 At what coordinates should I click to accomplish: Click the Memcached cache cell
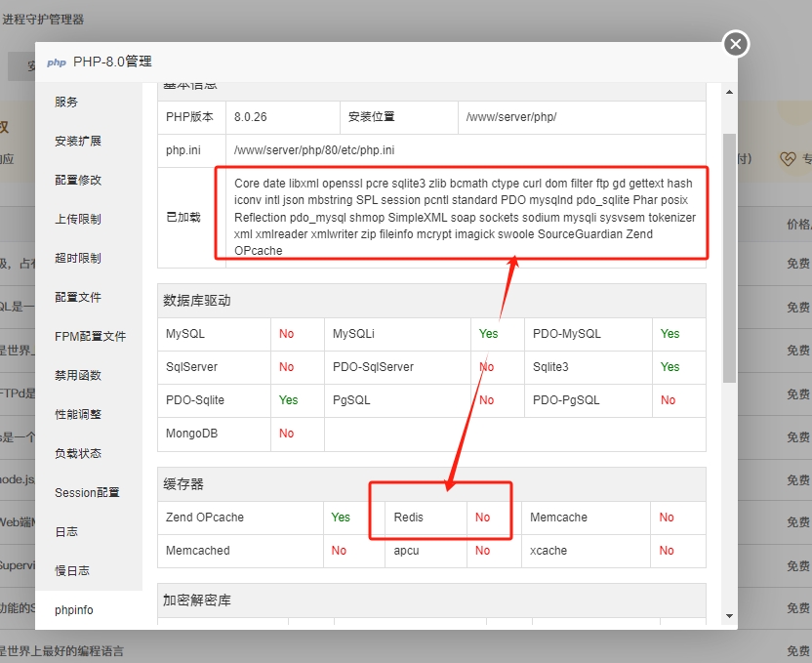(241, 551)
